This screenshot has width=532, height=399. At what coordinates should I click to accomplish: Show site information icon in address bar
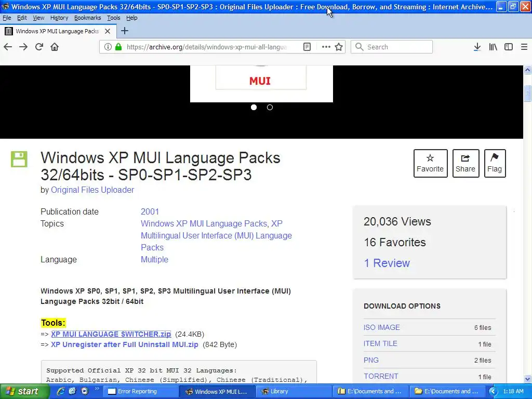point(108,47)
